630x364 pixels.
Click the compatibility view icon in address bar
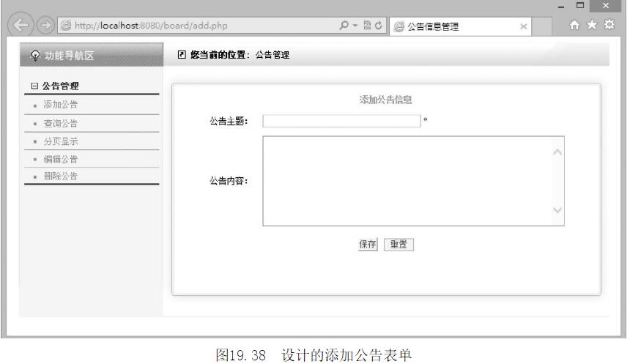click(368, 27)
